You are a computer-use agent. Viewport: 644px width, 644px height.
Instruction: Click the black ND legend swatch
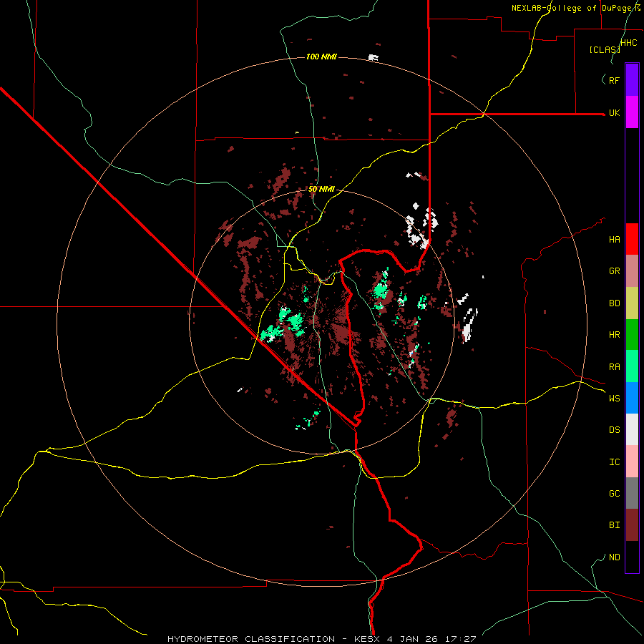(x=632, y=557)
